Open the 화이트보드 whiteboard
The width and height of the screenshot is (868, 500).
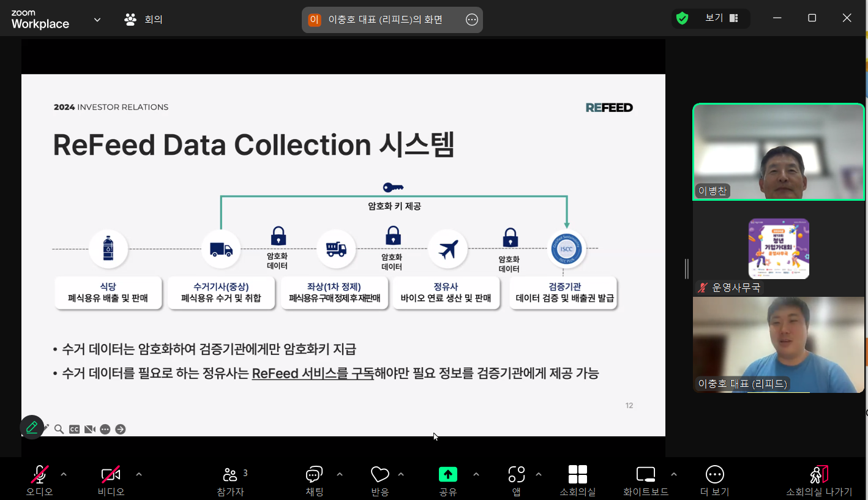click(646, 480)
